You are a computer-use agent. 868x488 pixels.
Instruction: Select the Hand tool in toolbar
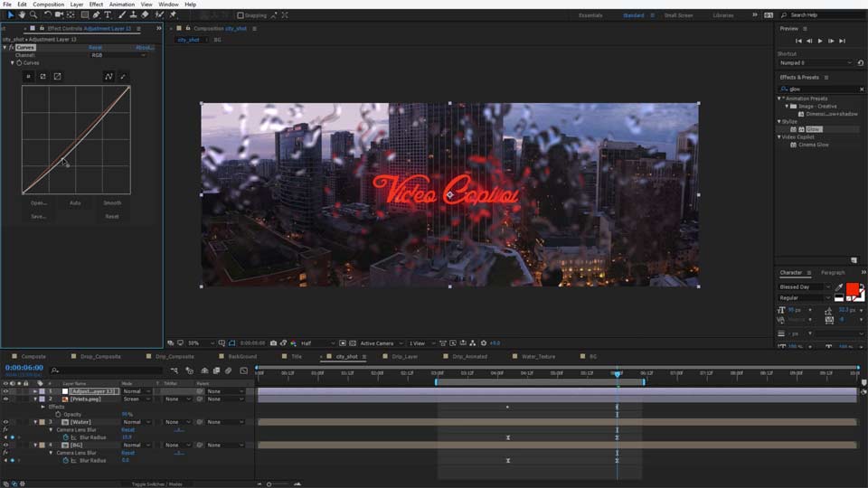[23, 14]
